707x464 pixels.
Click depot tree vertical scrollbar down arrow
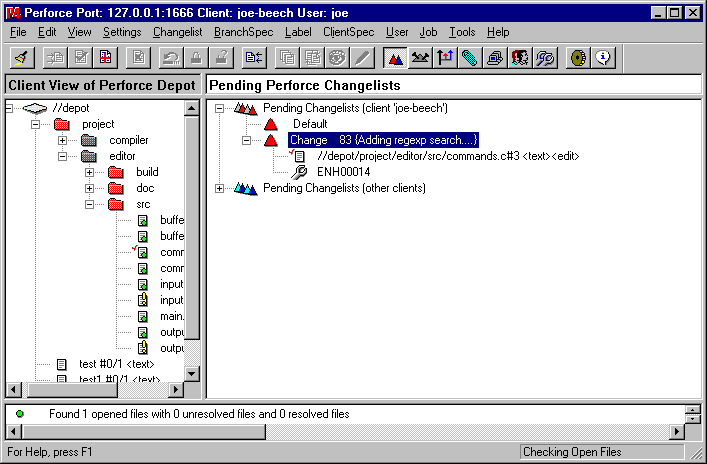tap(194, 372)
